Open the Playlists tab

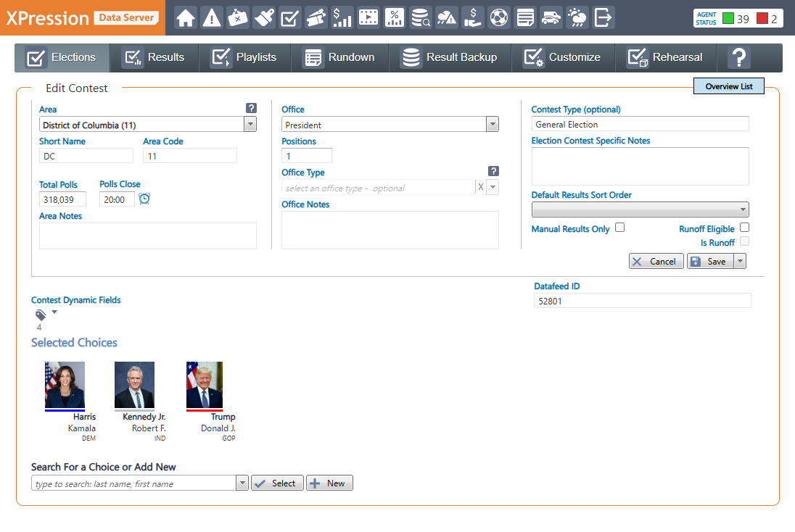point(244,57)
